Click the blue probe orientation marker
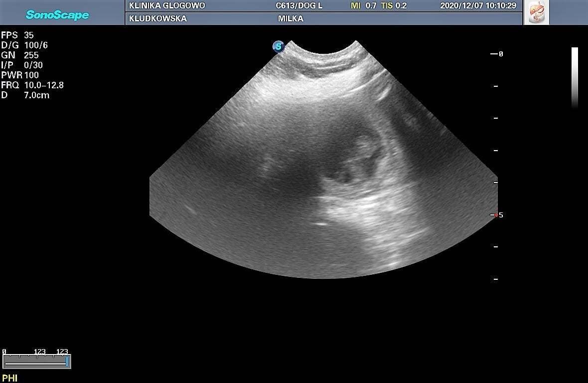Viewport: 588px width, 383px height. click(x=278, y=47)
